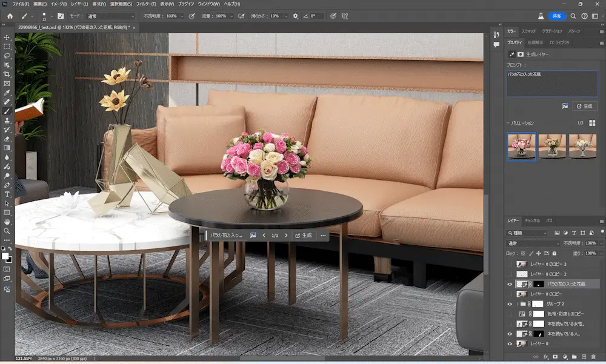
Task: Select the Eyedropper tool
Action: click(7, 93)
